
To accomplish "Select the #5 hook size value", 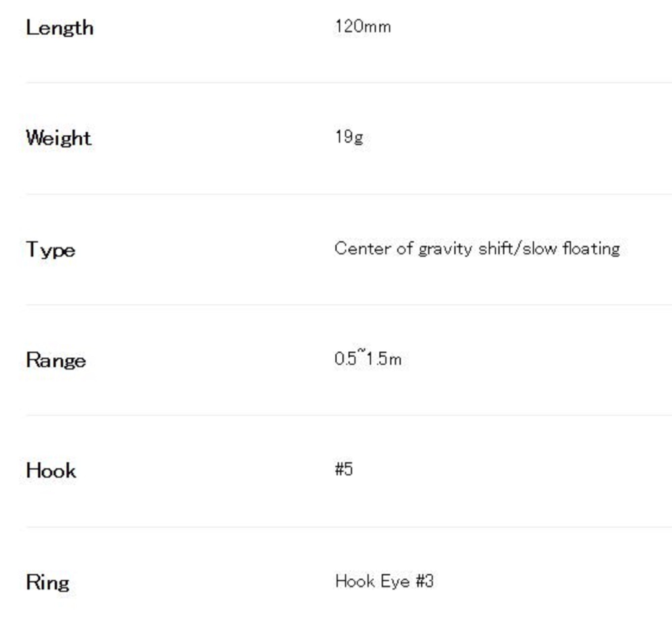I will pyautogui.click(x=344, y=469).
